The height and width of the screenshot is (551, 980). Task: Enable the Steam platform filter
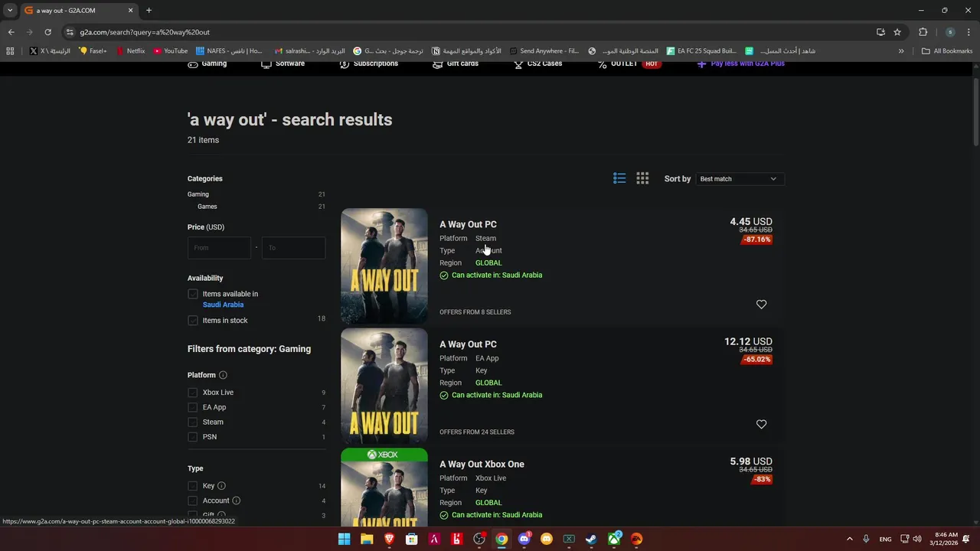pos(193,422)
